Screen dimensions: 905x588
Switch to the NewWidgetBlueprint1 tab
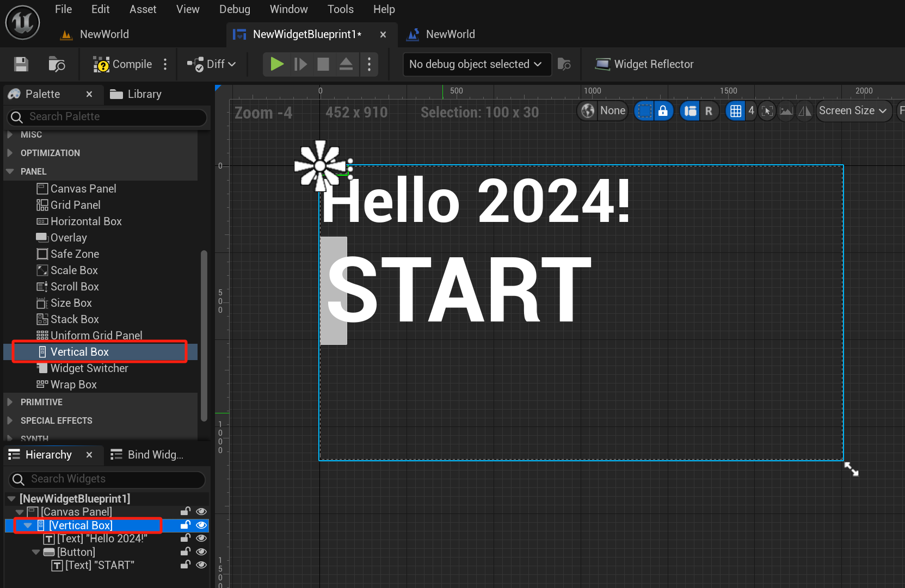pyautogui.click(x=306, y=34)
